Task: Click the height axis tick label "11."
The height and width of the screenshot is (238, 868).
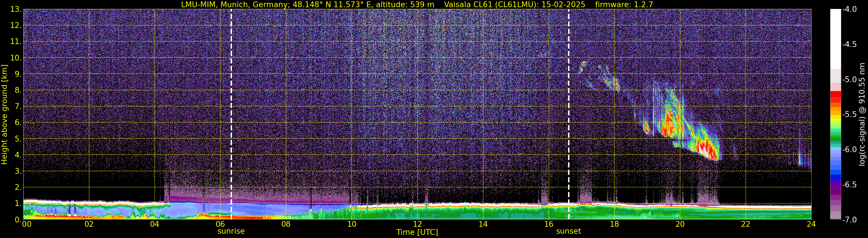Action: tap(16, 42)
